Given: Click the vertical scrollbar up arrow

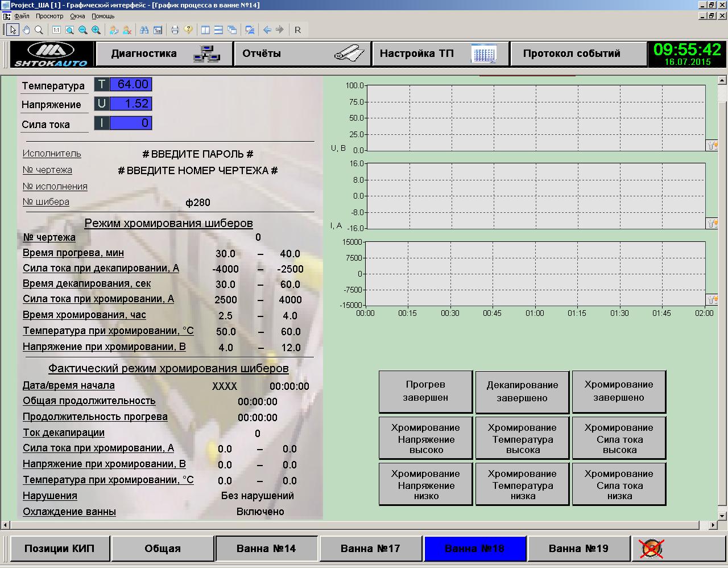Looking at the screenshot, I should tap(722, 80).
